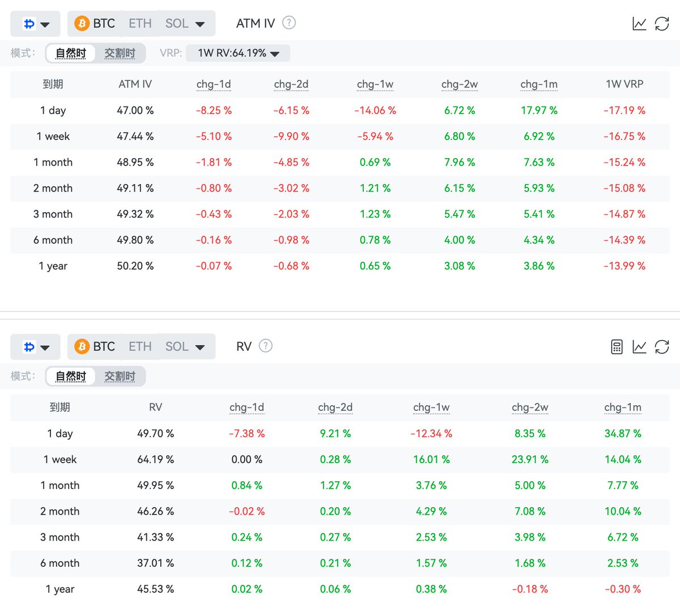Expand coin list arrow in RV panel
Viewport: 680px width, 616px height.
[x=200, y=347]
